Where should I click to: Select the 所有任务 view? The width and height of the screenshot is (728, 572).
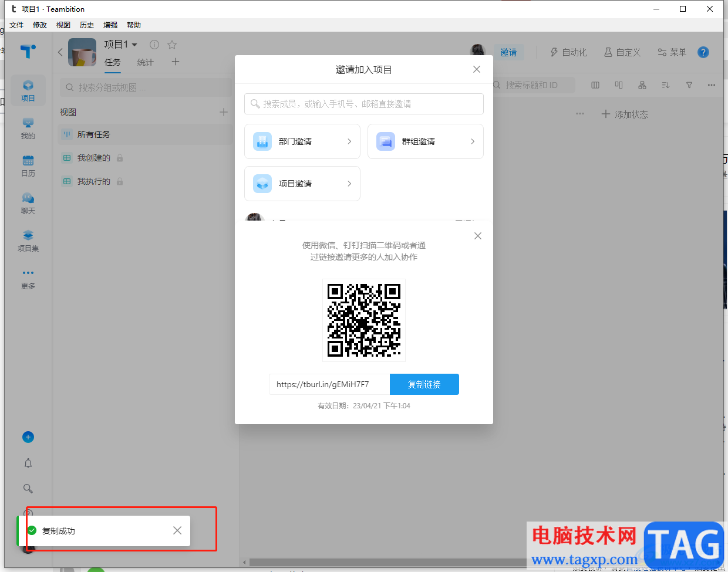(146, 134)
